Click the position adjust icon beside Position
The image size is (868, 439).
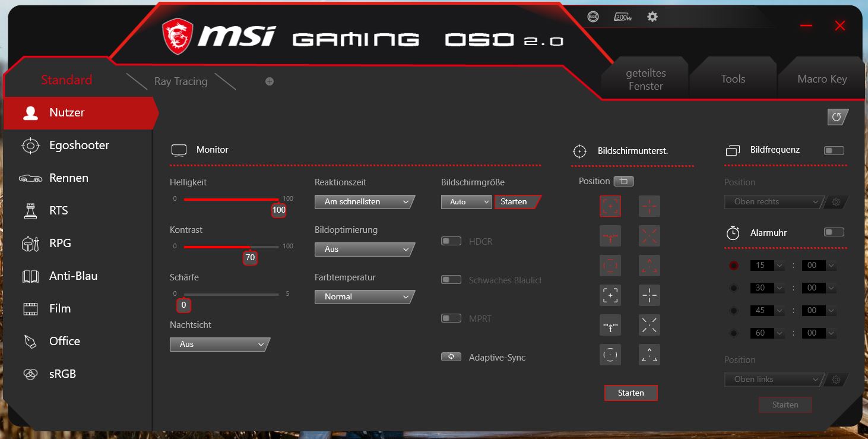pyautogui.click(x=624, y=181)
